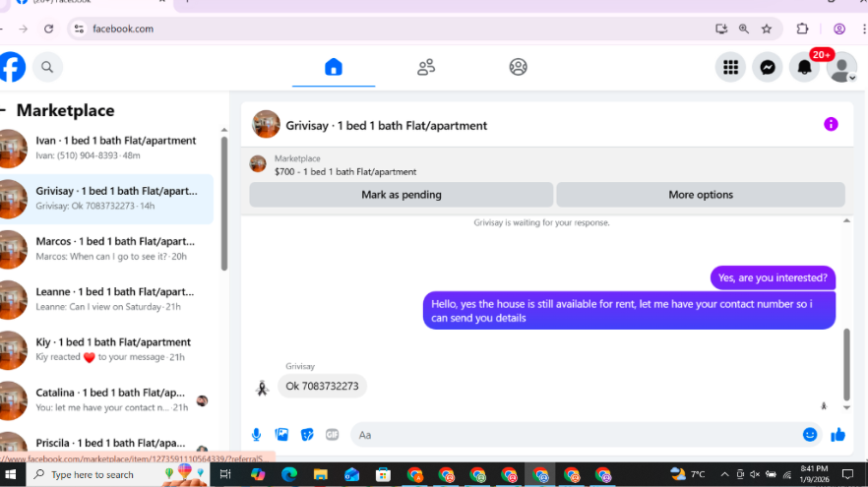Screen dimensions: 868x487
Task: Click the Facebook logo
Action: tap(12, 67)
